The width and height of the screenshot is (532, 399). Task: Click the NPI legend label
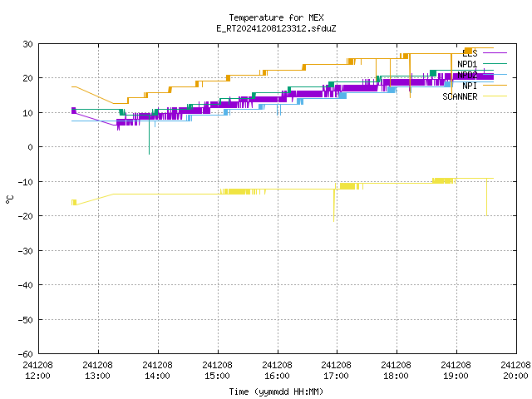[470, 86]
